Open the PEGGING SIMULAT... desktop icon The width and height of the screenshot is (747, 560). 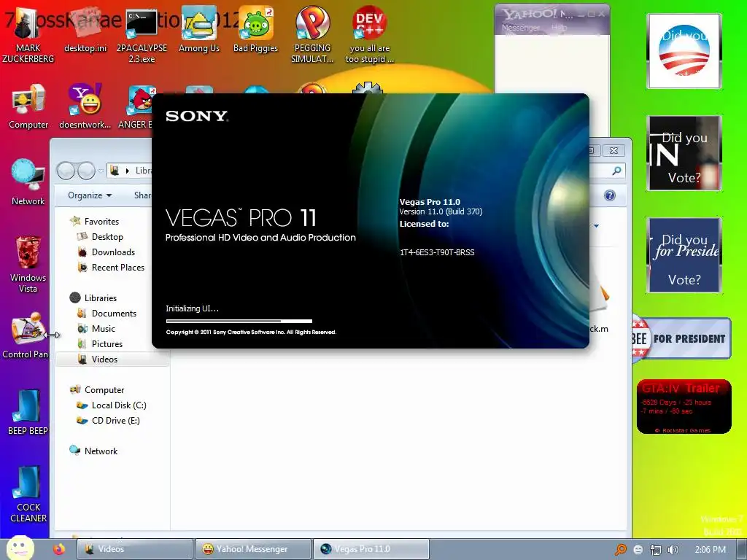pos(312,34)
